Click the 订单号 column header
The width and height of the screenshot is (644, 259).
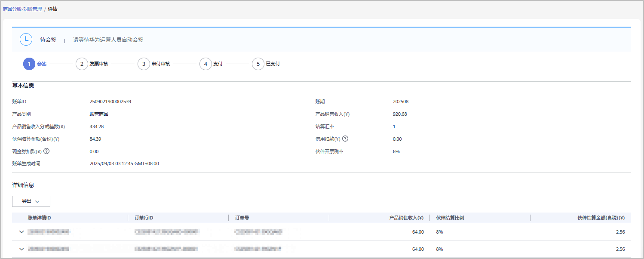tap(242, 218)
